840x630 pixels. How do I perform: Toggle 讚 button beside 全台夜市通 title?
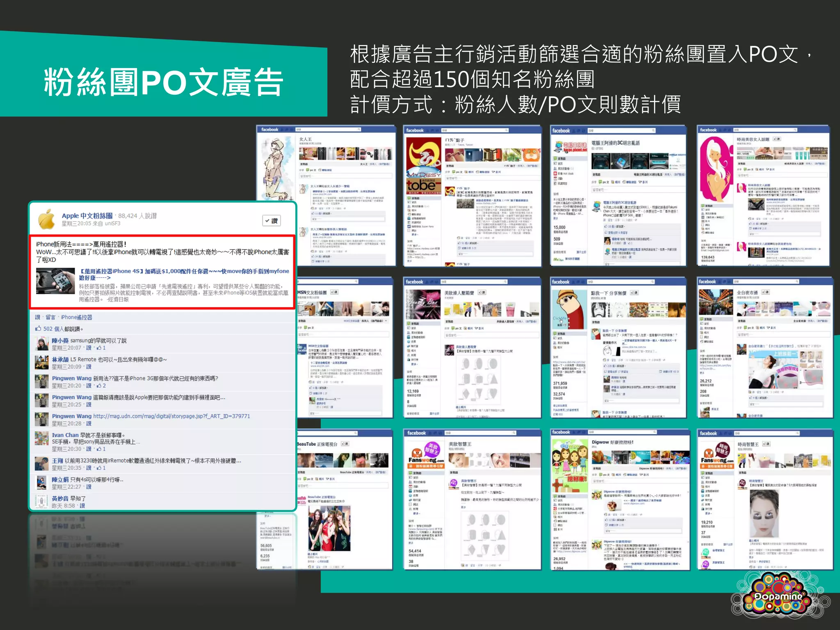(765, 292)
